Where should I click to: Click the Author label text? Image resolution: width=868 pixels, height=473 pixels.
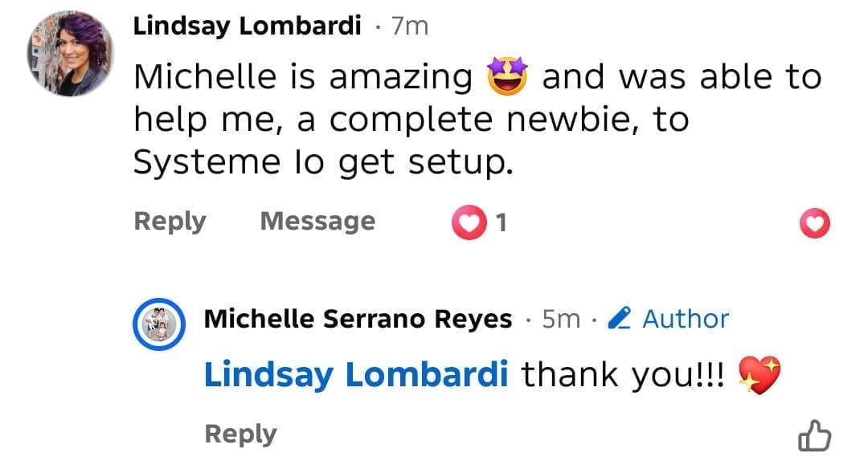pos(686,319)
